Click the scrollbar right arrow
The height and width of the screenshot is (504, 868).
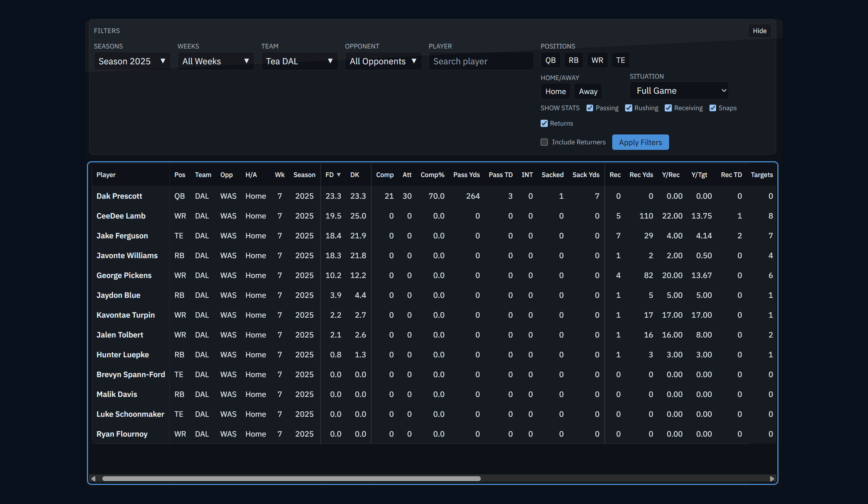tap(771, 479)
